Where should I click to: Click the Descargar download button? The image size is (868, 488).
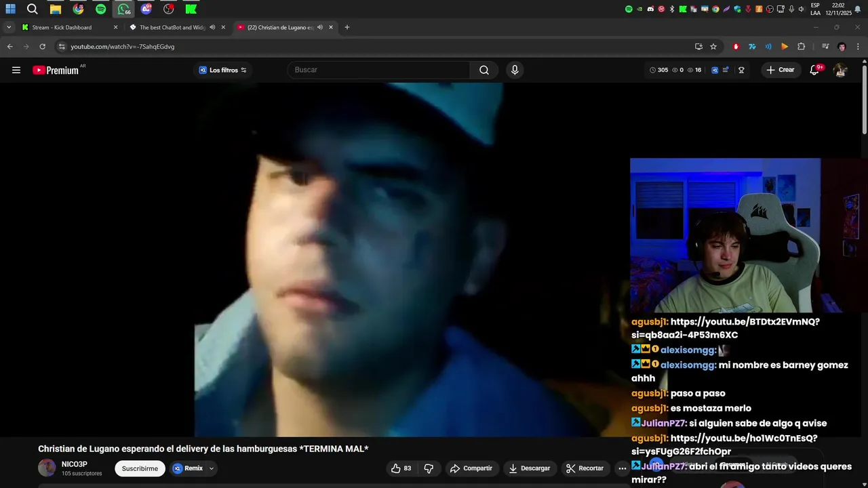[530, 468]
